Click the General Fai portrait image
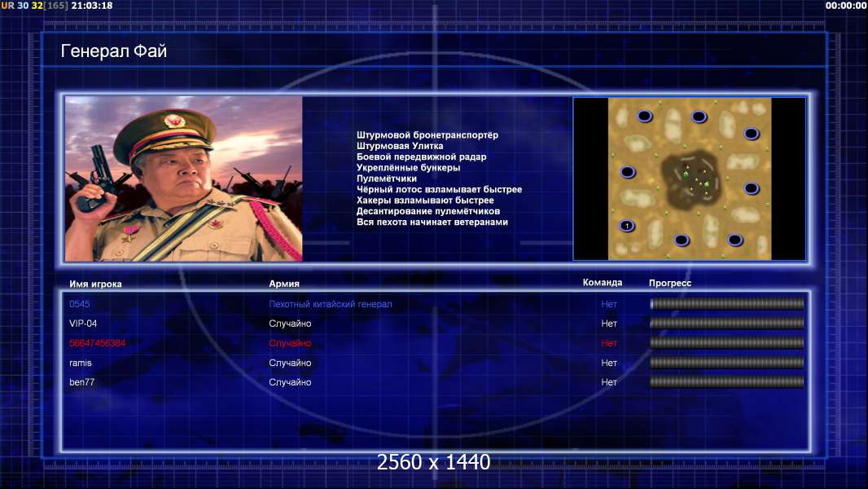Viewport: 868px width, 489px height. click(184, 178)
